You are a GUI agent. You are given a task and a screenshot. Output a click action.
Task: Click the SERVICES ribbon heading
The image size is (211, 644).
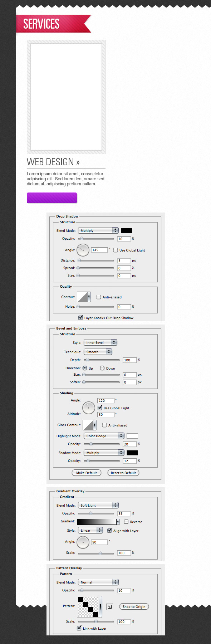[x=41, y=24]
